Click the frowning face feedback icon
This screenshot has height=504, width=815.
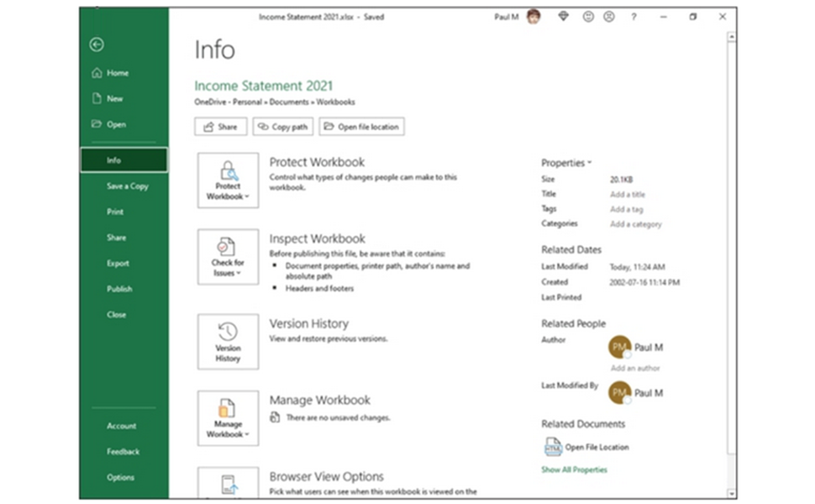click(609, 17)
